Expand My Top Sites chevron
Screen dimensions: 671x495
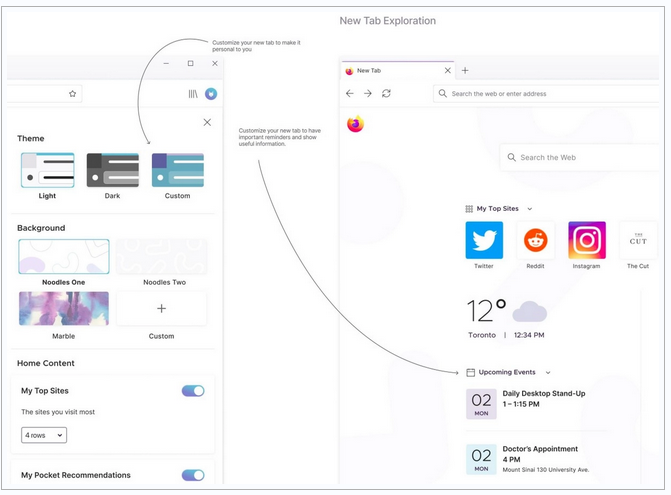click(529, 209)
